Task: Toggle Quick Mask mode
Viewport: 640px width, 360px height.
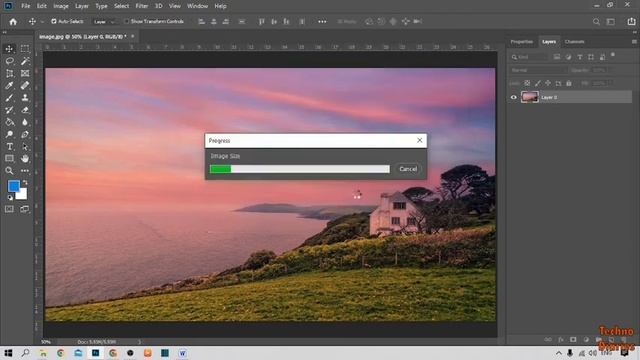Action: (x=9, y=209)
